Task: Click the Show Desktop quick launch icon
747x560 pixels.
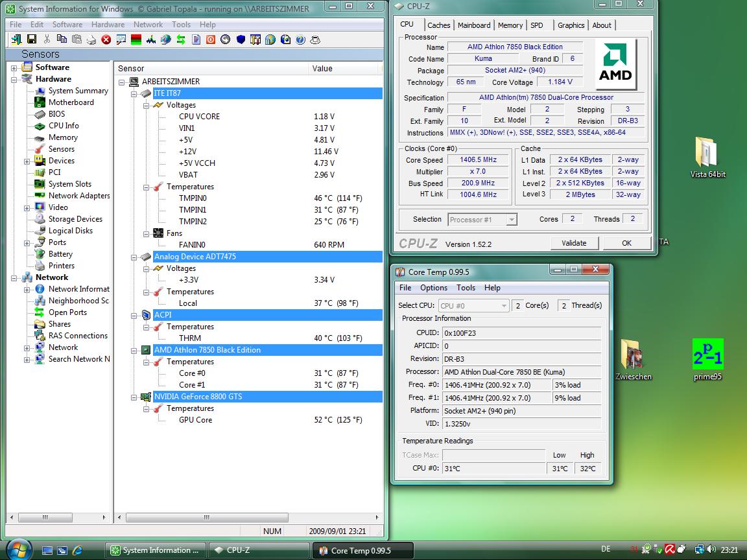Action: tap(47, 550)
